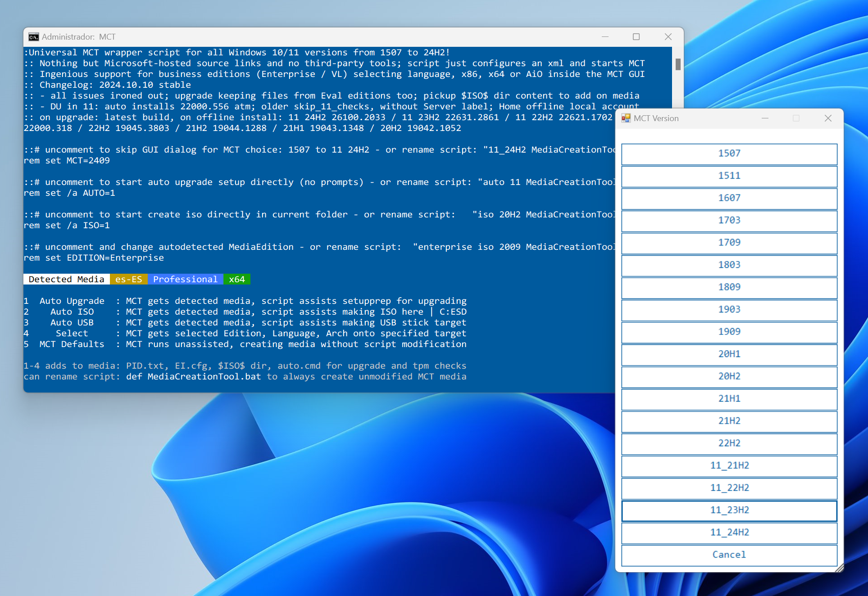Image resolution: width=868 pixels, height=596 pixels.
Task: Select version 1709
Action: (729, 243)
